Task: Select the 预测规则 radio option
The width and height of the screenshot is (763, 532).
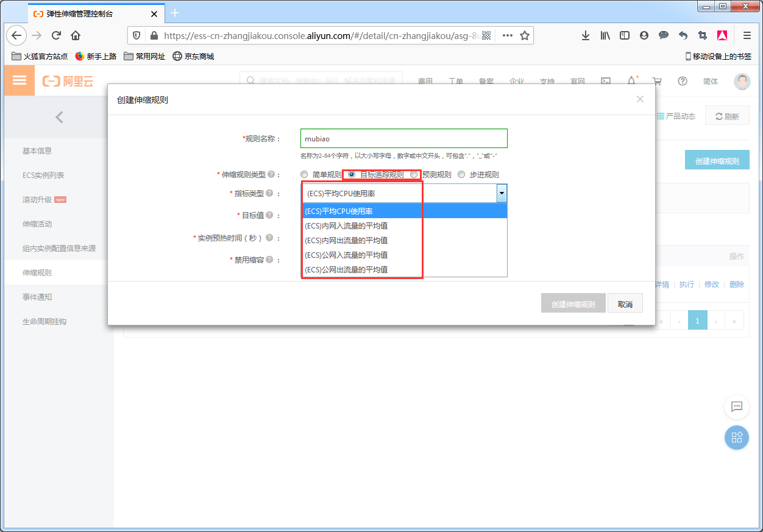Action: (414, 174)
